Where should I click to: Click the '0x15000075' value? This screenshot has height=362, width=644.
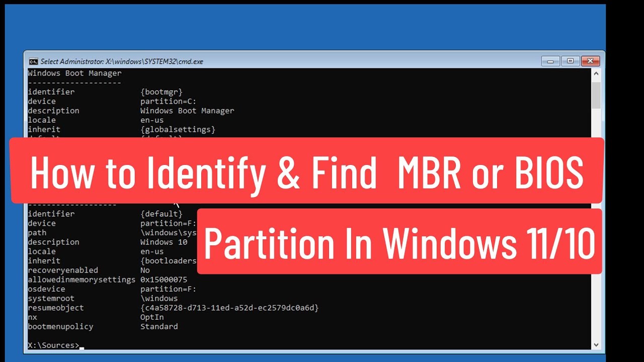(164, 280)
